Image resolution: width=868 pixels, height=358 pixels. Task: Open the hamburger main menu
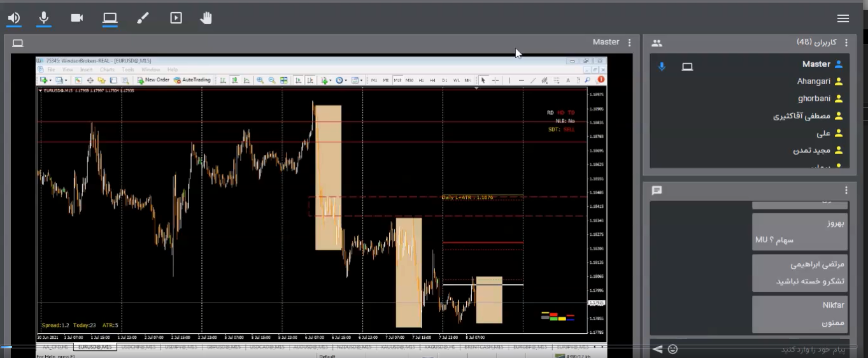tap(843, 18)
